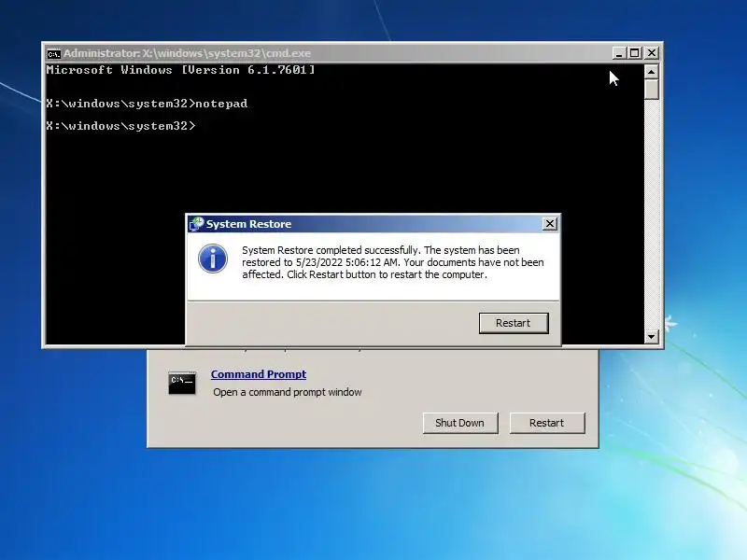
Task: Click the blue information icon in the dialog
Action: (x=213, y=259)
